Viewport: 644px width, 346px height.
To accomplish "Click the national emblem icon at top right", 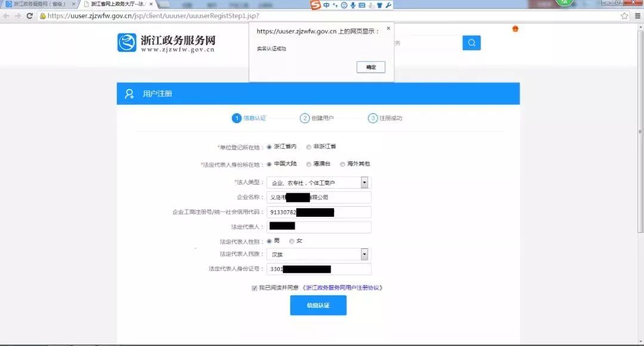I will point(515,29).
